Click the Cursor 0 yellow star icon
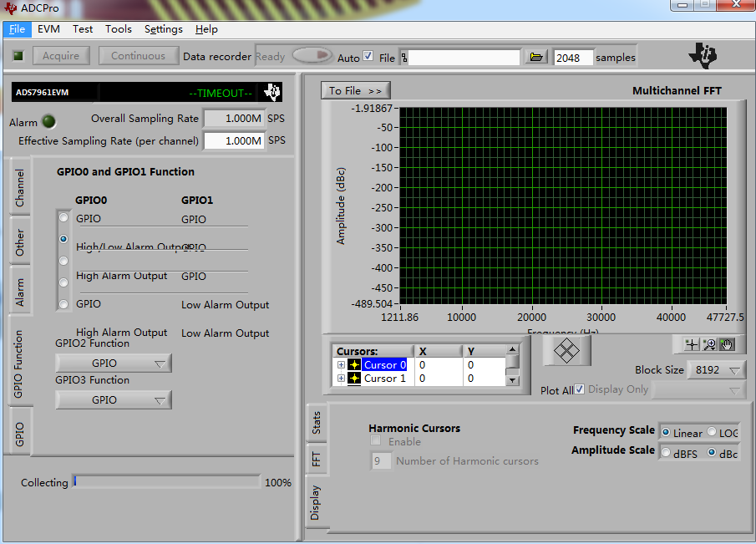 (354, 365)
